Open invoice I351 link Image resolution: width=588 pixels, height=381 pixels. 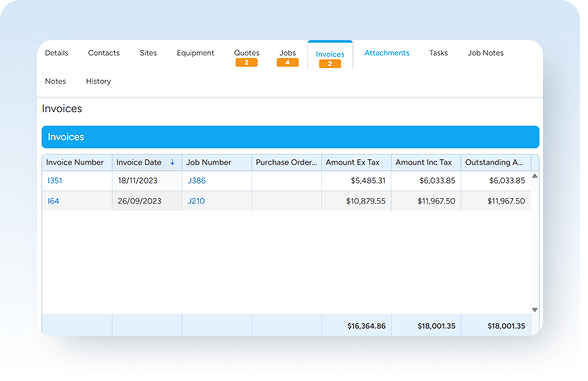pyautogui.click(x=55, y=181)
